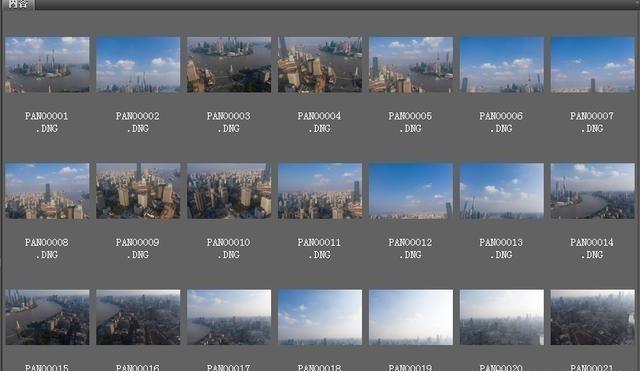Image resolution: width=640 pixels, height=371 pixels.
Task: Select thumbnail image PAN00002.DNG
Action: pos(138,64)
